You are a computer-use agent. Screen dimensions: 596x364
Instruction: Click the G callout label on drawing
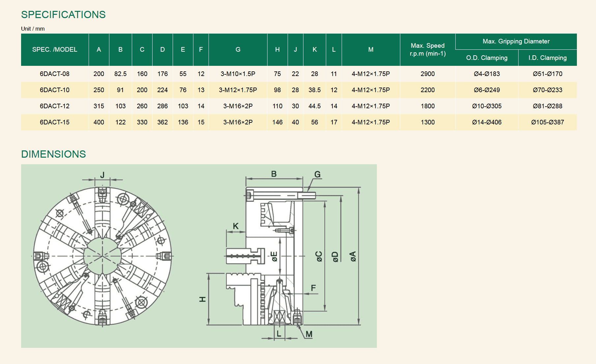point(317,174)
